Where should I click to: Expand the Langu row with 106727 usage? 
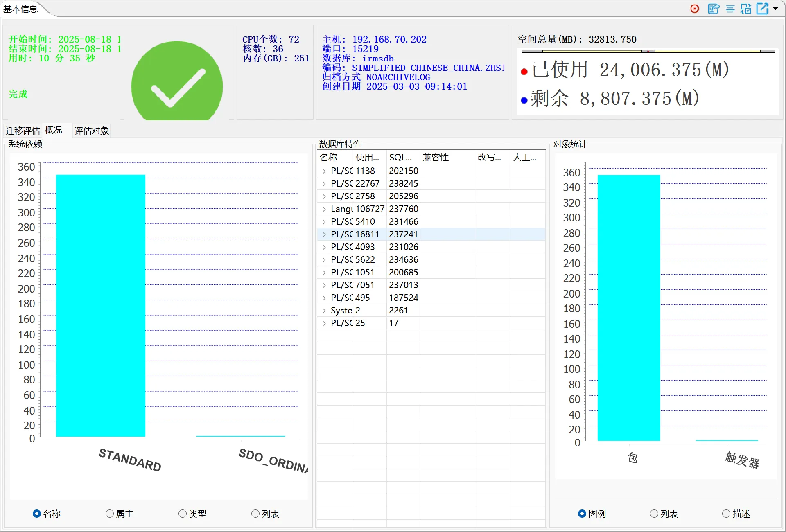(x=324, y=209)
